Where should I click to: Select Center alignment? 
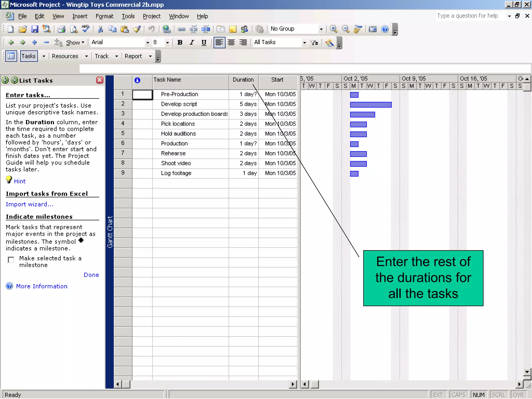click(231, 42)
